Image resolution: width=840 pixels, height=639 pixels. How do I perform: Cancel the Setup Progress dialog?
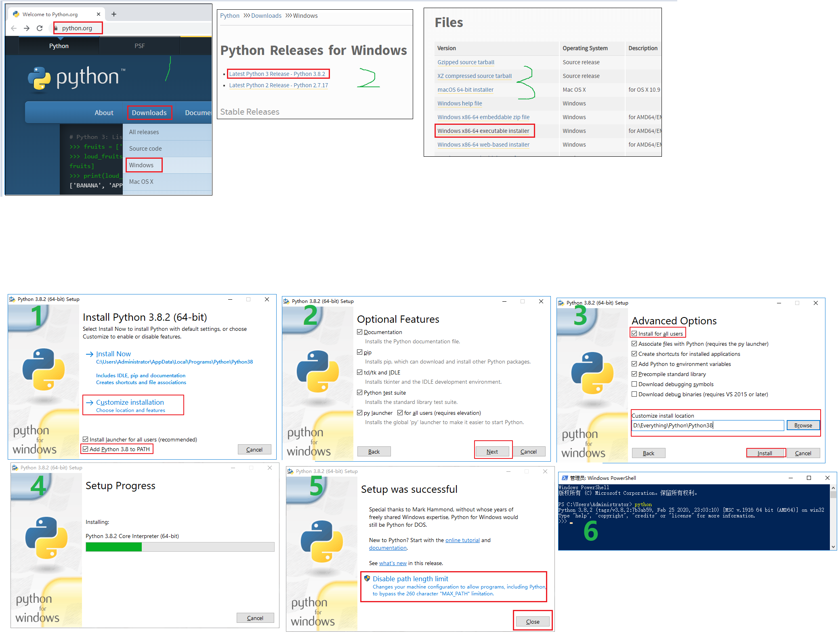(x=255, y=618)
